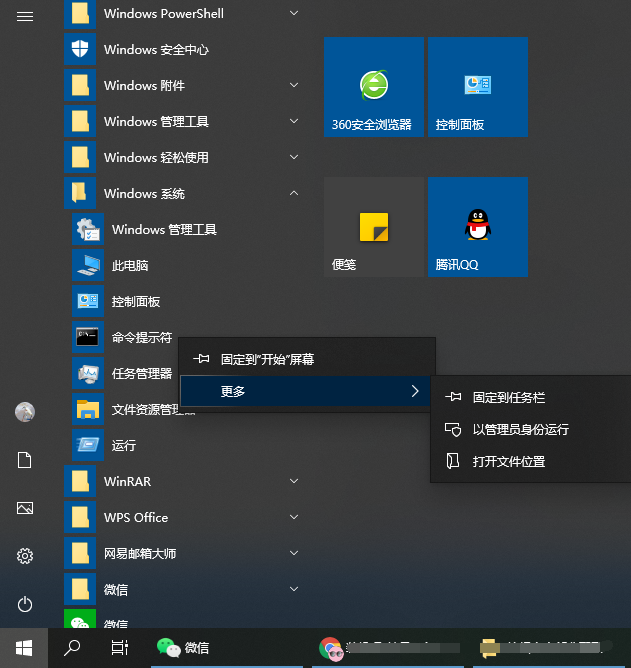
Task: Collapse the Windows 系统 folder
Action: (x=294, y=193)
